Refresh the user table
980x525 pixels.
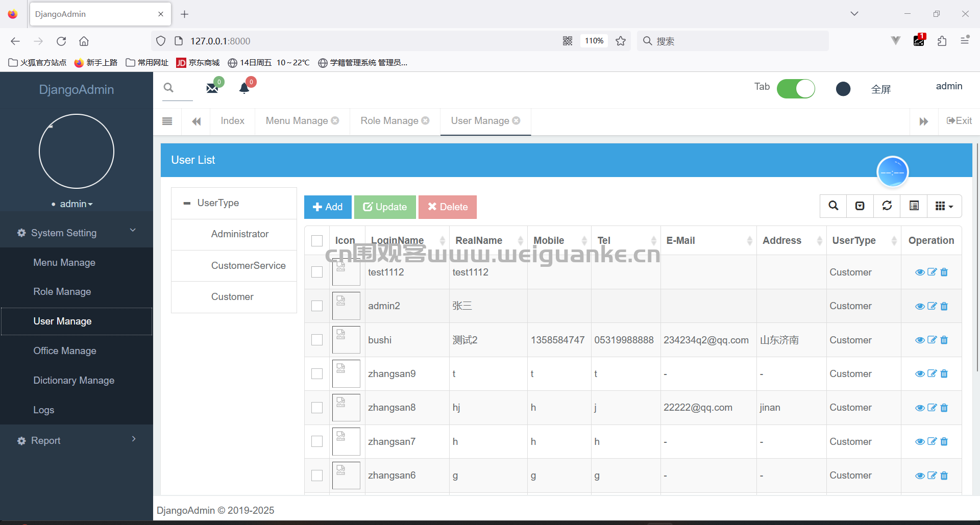[887, 206]
